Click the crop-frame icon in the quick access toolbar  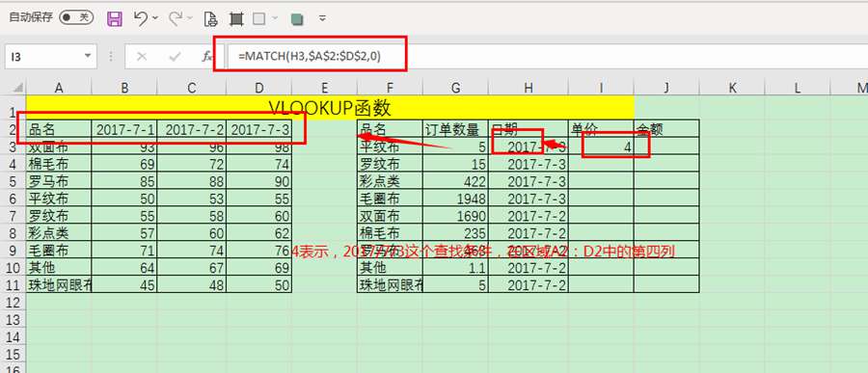[x=236, y=19]
